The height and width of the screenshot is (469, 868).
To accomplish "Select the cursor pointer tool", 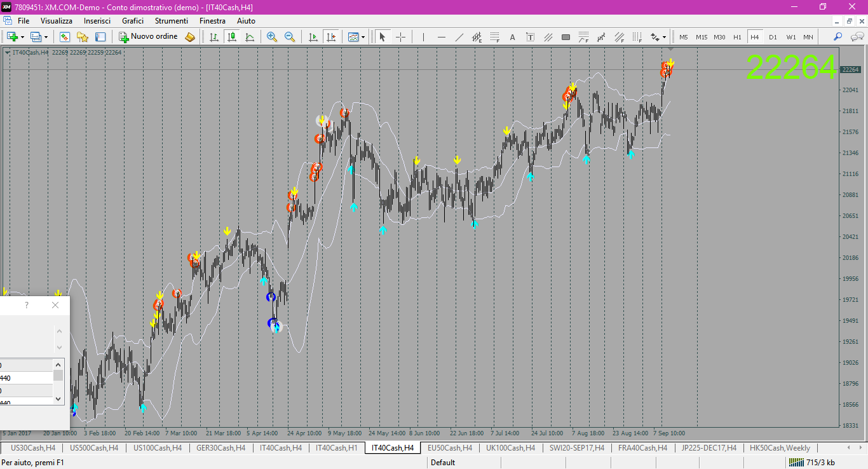I will click(383, 37).
